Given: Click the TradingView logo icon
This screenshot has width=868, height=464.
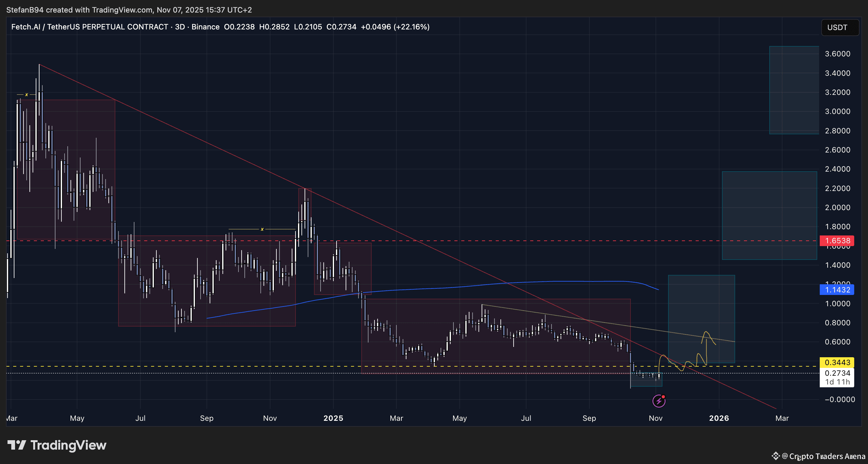Looking at the screenshot, I should 17,445.
